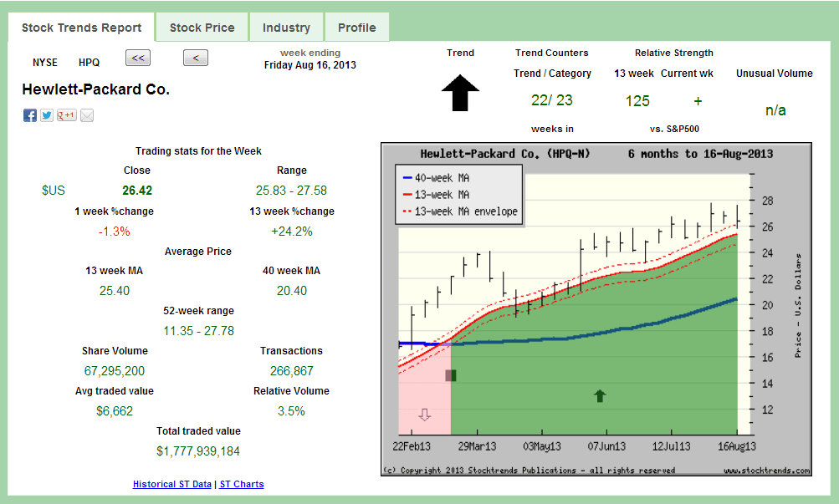Click the 1 week change -1.3%
Image resolution: width=839 pixels, height=504 pixels.
click(x=114, y=232)
